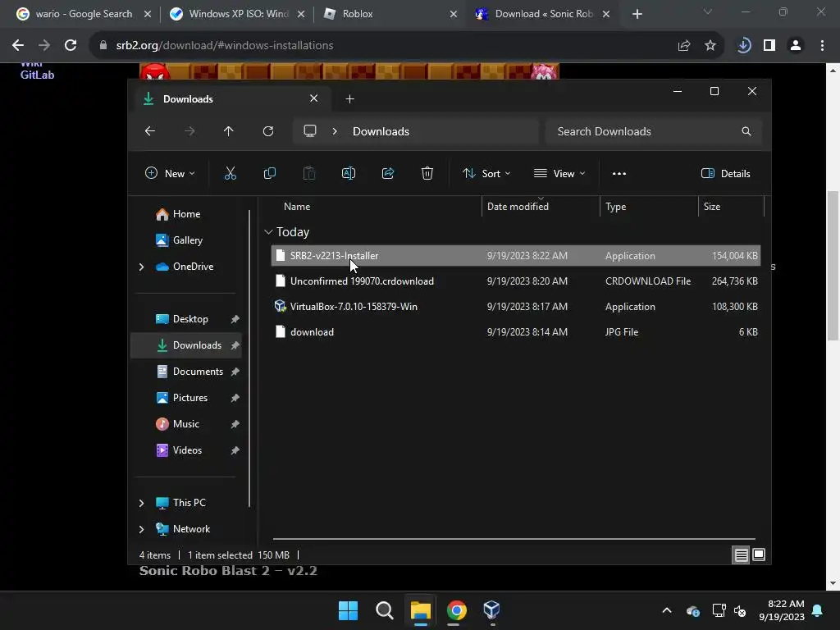Reload the Chrome page
Viewport: 840px width, 630px height.
tap(71, 46)
